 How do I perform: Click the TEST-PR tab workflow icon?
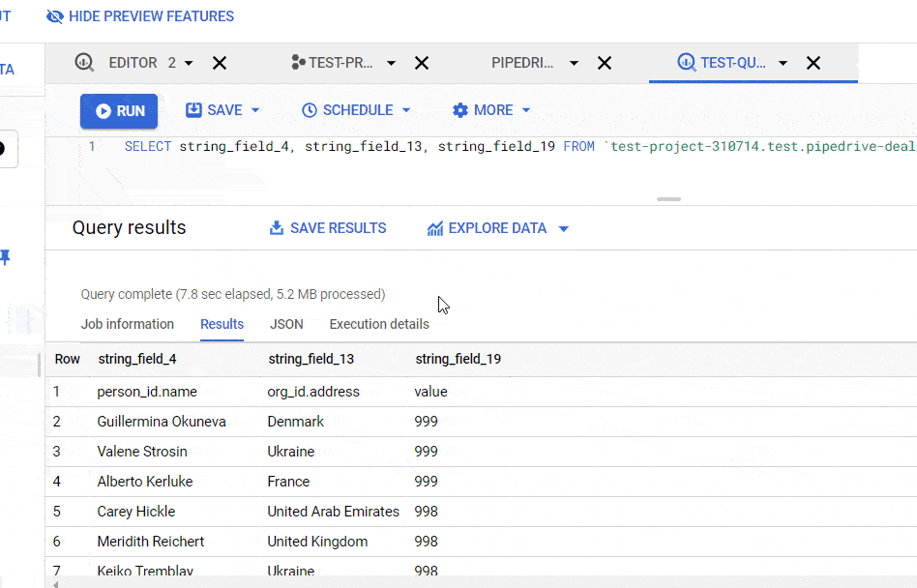tap(298, 62)
